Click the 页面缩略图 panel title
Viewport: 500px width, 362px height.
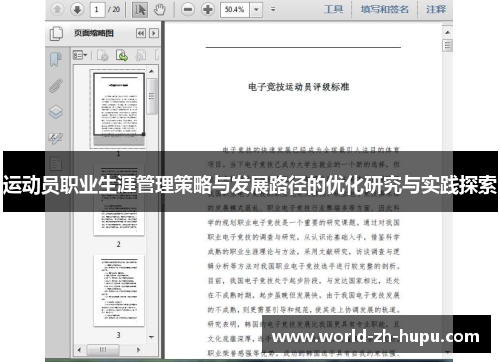click(x=94, y=33)
